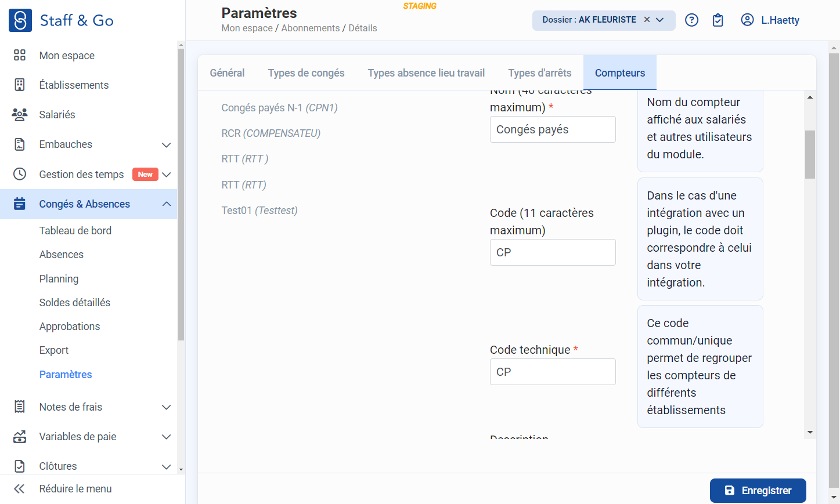Expand the Variables de paie chevron
This screenshot has height=504, width=840.
click(166, 437)
